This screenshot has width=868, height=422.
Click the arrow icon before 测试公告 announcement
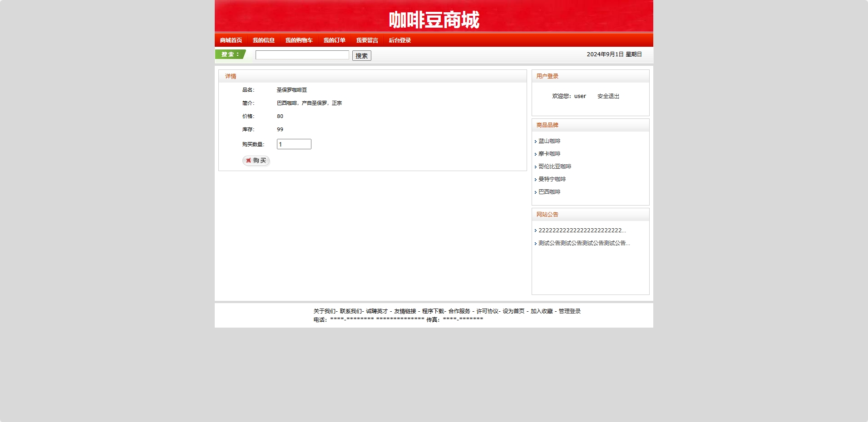537,243
